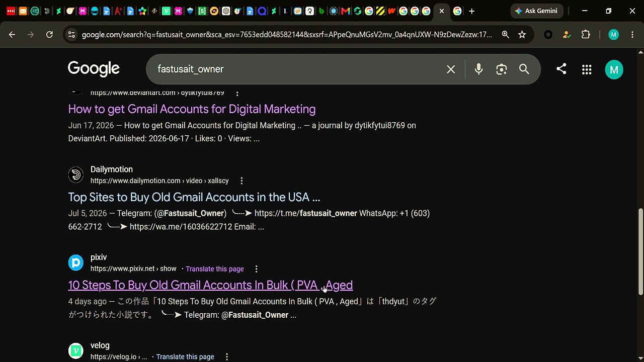The width and height of the screenshot is (644, 362).
Task: Open the Chrome three-dot menu
Action: click(x=632, y=35)
